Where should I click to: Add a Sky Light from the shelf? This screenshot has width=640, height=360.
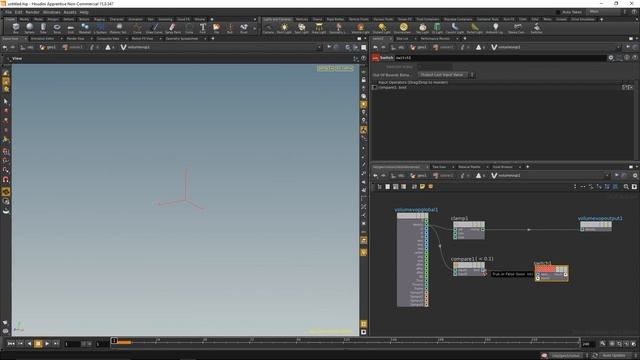[x=422, y=28]
